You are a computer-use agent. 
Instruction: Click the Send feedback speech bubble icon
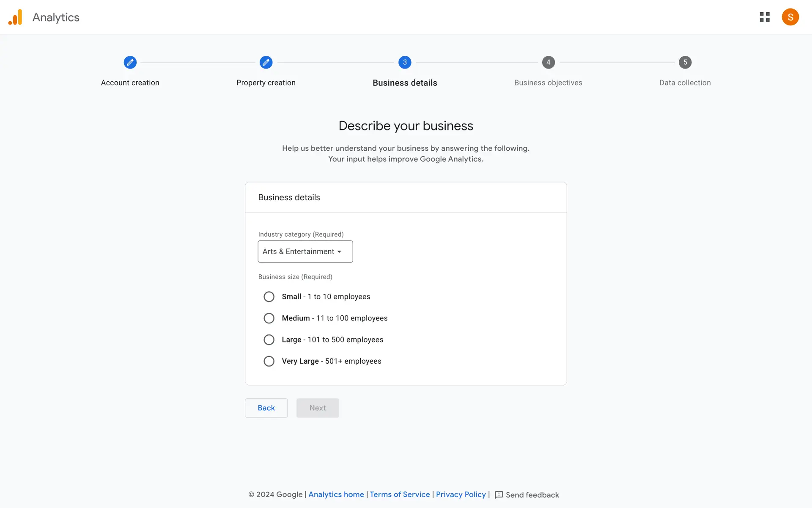pyautogui.click(x=499, y=495)
